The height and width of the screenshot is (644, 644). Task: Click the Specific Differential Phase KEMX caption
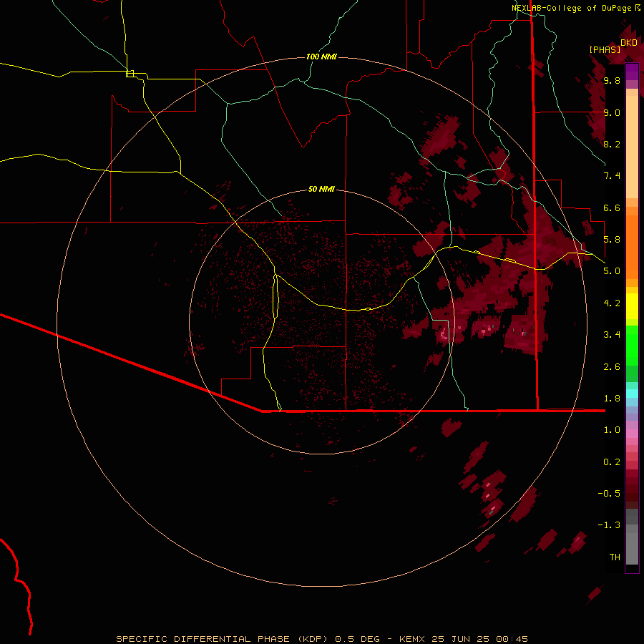(x=322, y=639)
